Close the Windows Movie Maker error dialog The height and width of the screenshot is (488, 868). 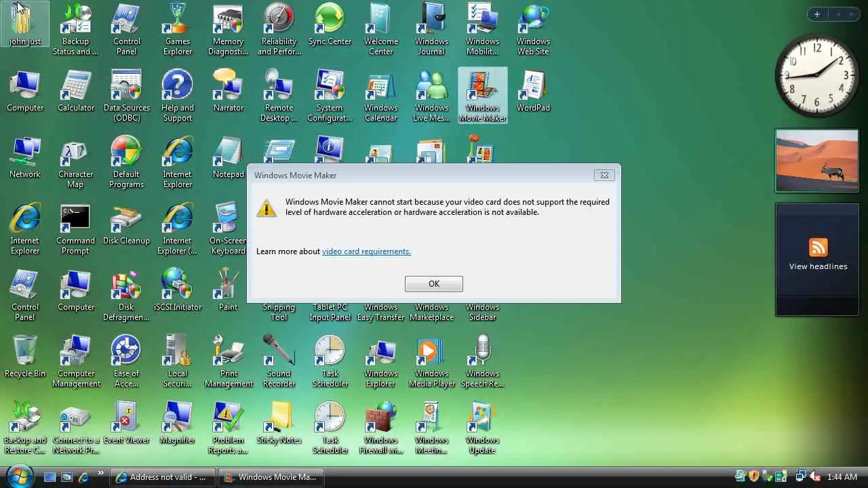(x=604, y=175)
